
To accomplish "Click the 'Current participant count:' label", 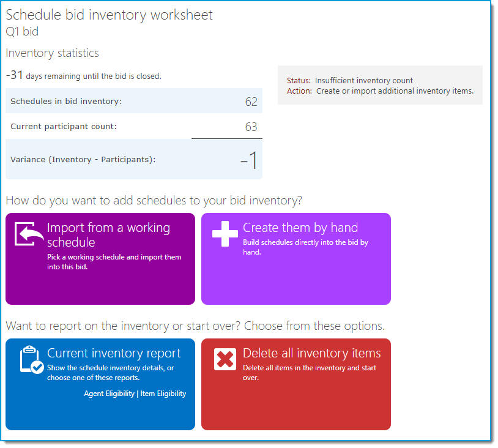I will pyautogui.click(x=64, y=127).
